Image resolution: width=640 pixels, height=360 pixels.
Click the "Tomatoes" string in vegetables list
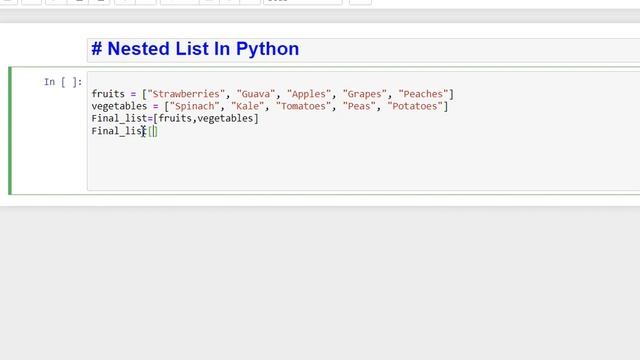[303, 106]
